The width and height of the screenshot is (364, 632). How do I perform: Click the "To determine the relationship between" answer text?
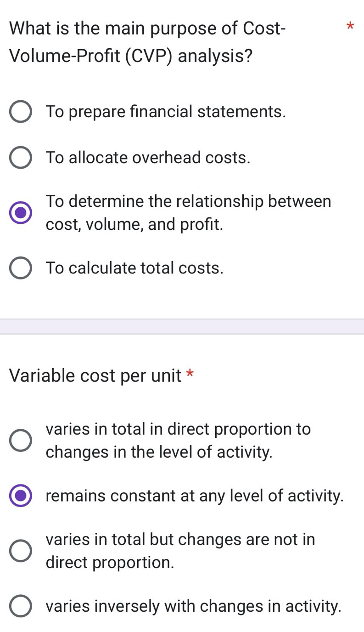(x=188, y=201)
